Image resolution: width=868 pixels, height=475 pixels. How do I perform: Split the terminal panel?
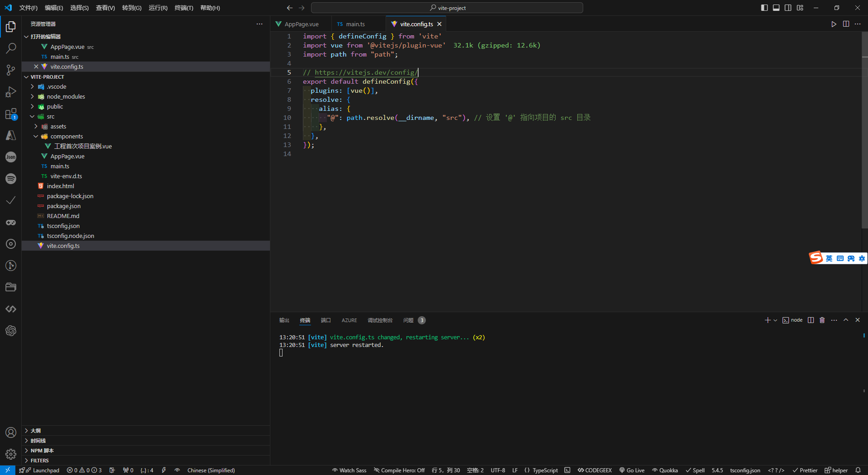click(x=811, y=320)
